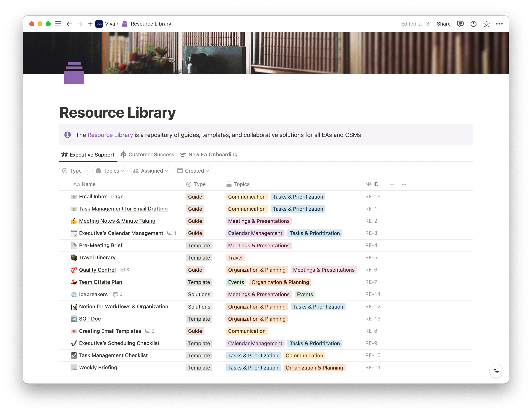Screen dimensions: 532x414
Task: Click the Viva workspace icon in breadcrumb
Action: coord(99,24)
